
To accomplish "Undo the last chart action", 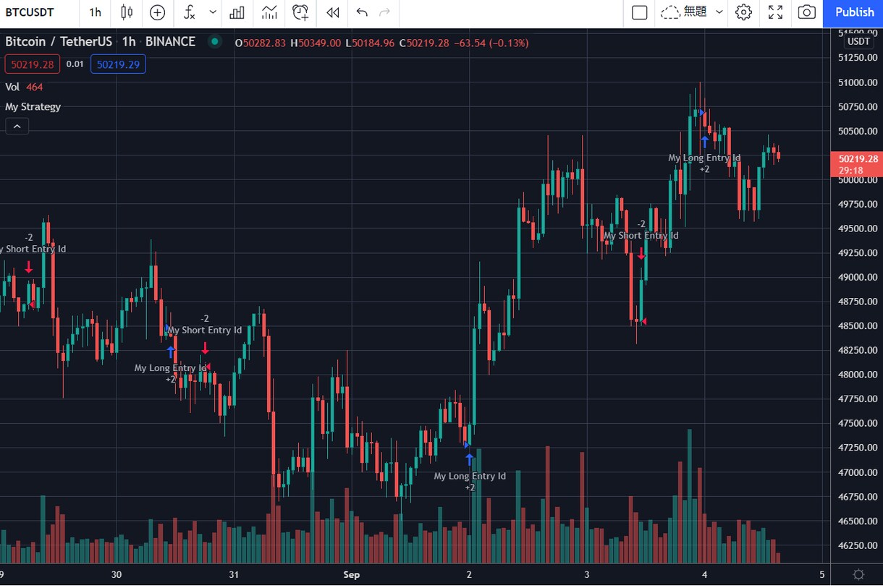I will [363, 12].
